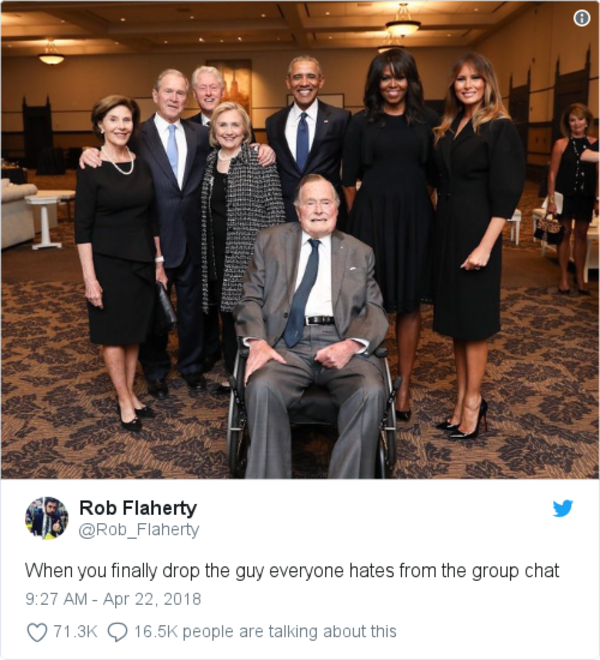Open the 9:27 AM tweet timestamp

[x=56, y=599]
